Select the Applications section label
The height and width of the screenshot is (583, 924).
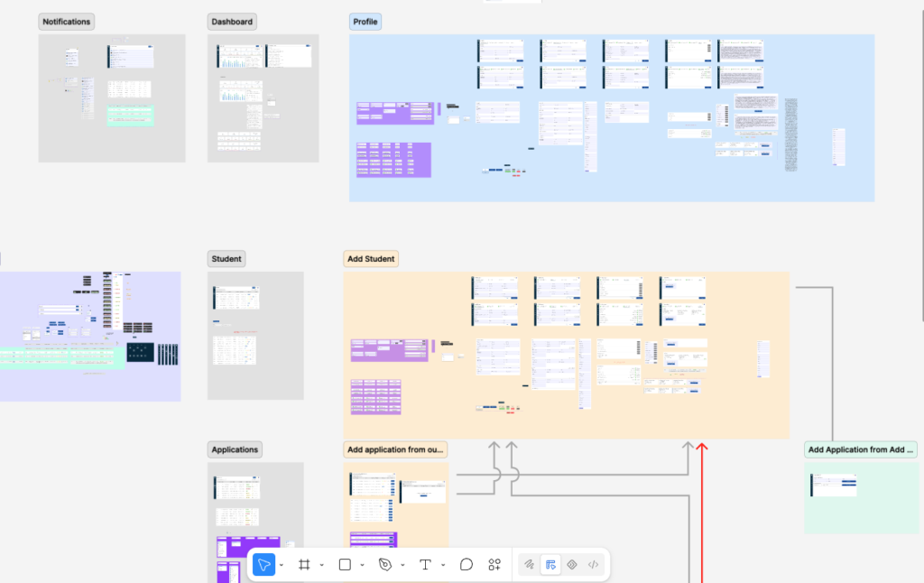[x=235, y=449]
